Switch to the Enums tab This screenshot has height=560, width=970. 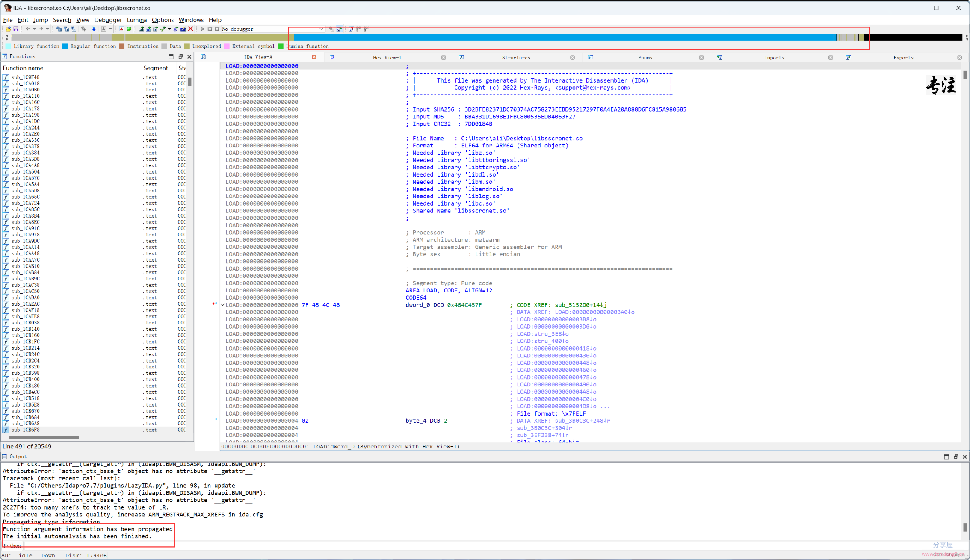tap(645, 57)
